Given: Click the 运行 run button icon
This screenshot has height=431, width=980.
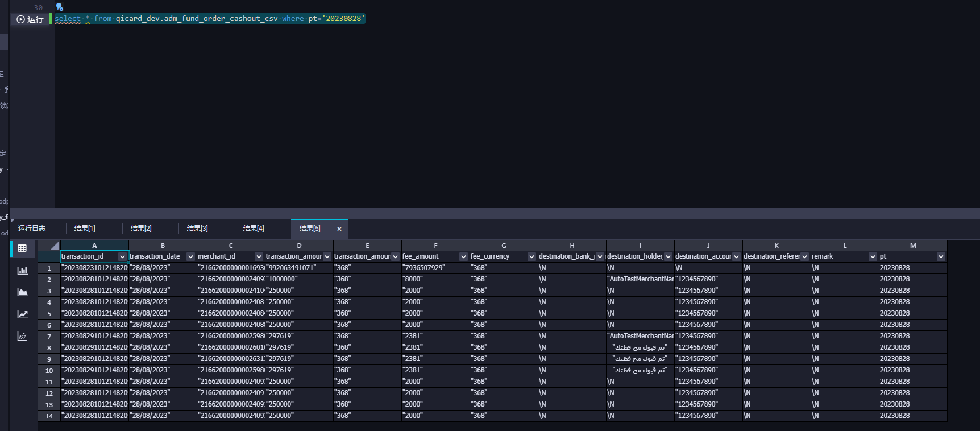Looking at the screenshot, I should pyautogui.click(x=21, y=19).
